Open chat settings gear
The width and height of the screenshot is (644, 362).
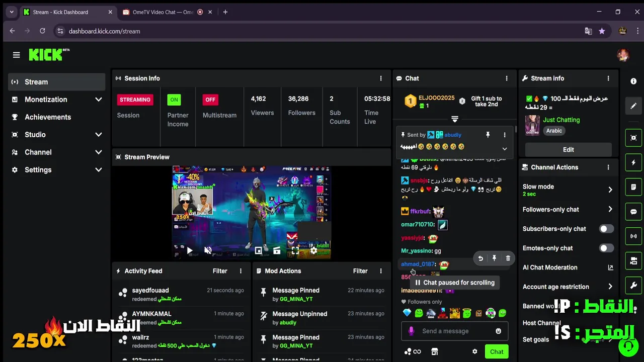pyautogui.click(x=474, y=351)
